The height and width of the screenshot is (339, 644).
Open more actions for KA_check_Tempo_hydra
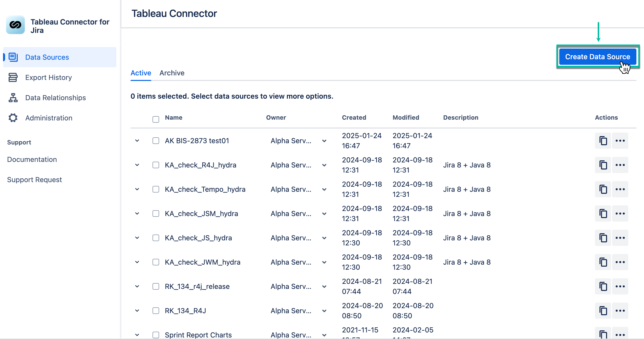point(620,189)
